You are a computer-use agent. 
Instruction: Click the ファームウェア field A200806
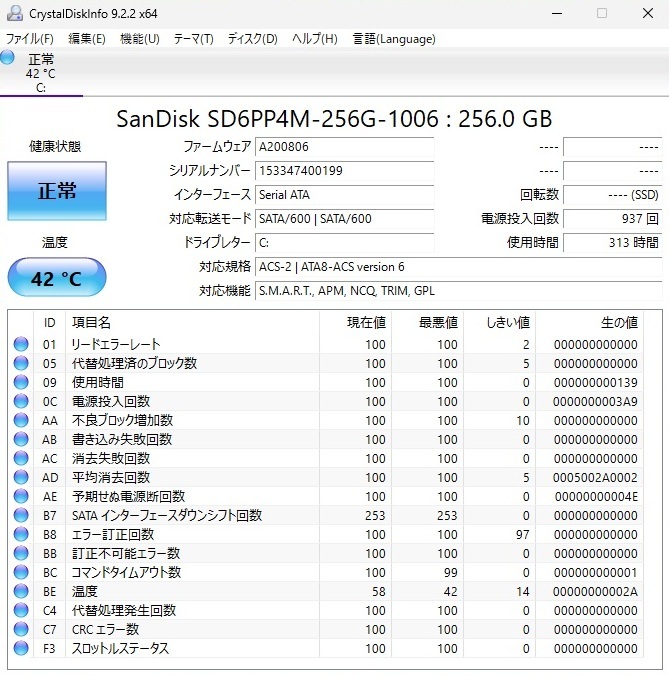click(x=344, y=147)
